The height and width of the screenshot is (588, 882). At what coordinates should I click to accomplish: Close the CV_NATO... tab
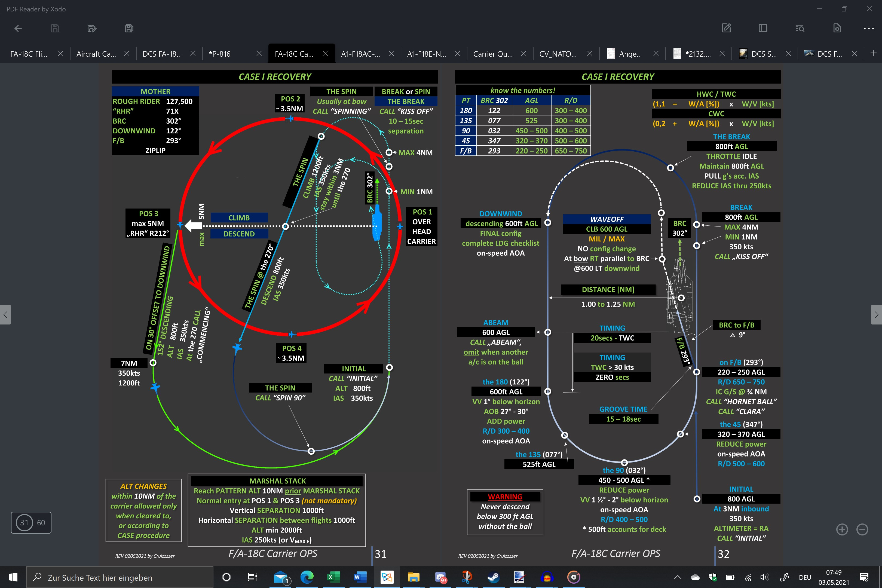[590, 54]
